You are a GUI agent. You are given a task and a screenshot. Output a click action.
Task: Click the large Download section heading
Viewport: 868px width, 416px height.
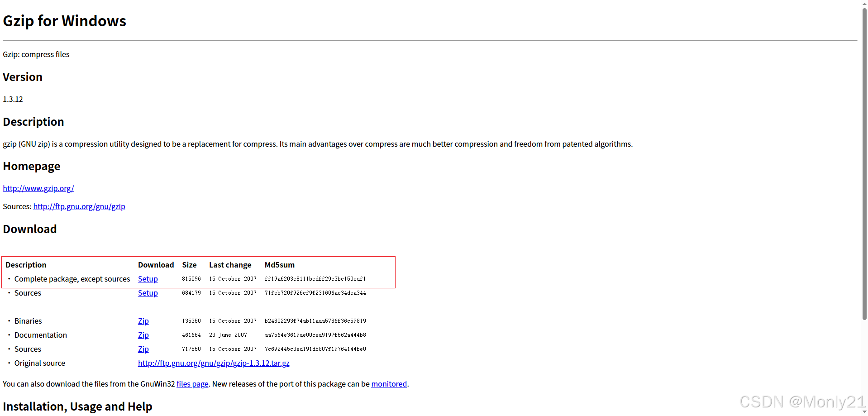tap(30, 229)
